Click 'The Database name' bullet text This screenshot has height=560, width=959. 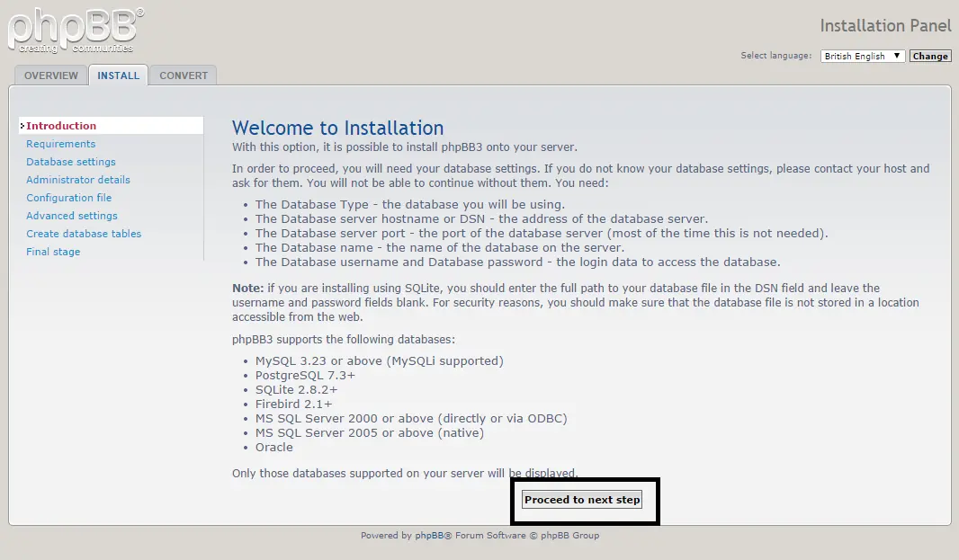(x=440, y=247)
